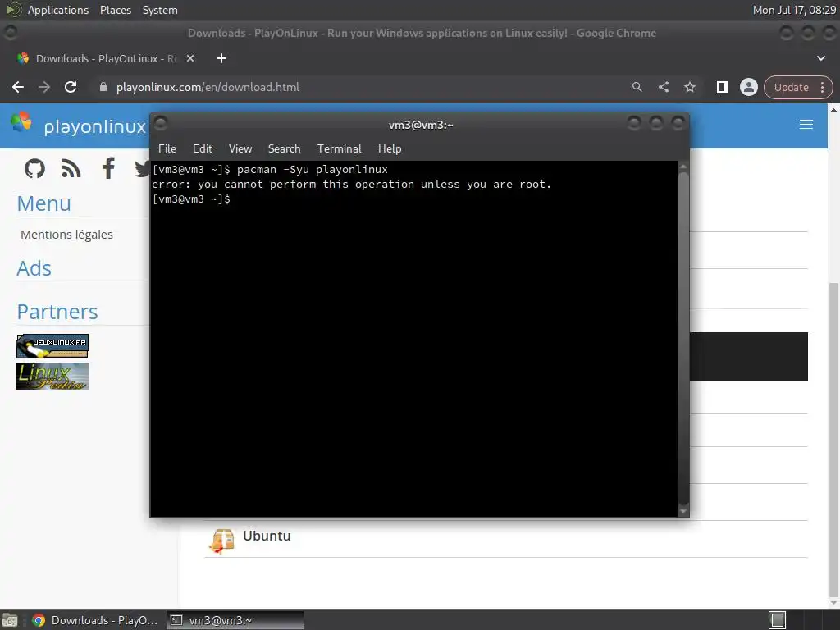The height and width of the screenshot is (630, 840).
Task: Switch to Chrome via taskbar Downloads - PlayO...
Action: tap(95, 620)
